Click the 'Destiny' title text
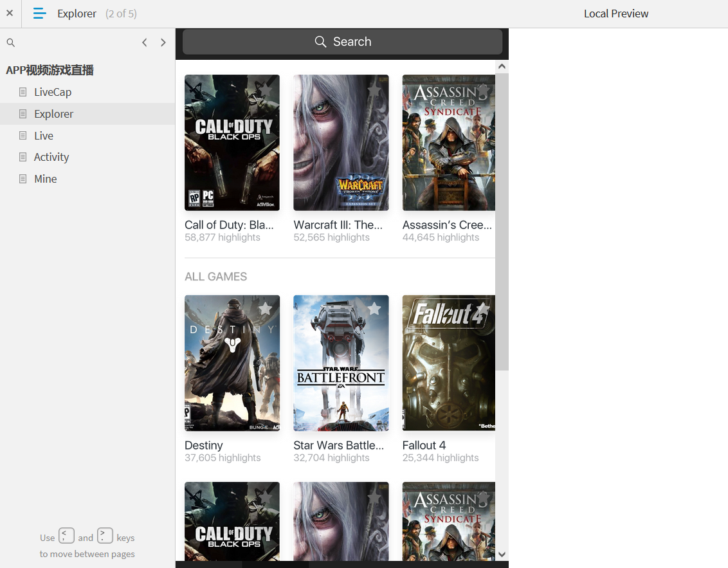Viewport: 728px width, 568px height. pos(203,445)
